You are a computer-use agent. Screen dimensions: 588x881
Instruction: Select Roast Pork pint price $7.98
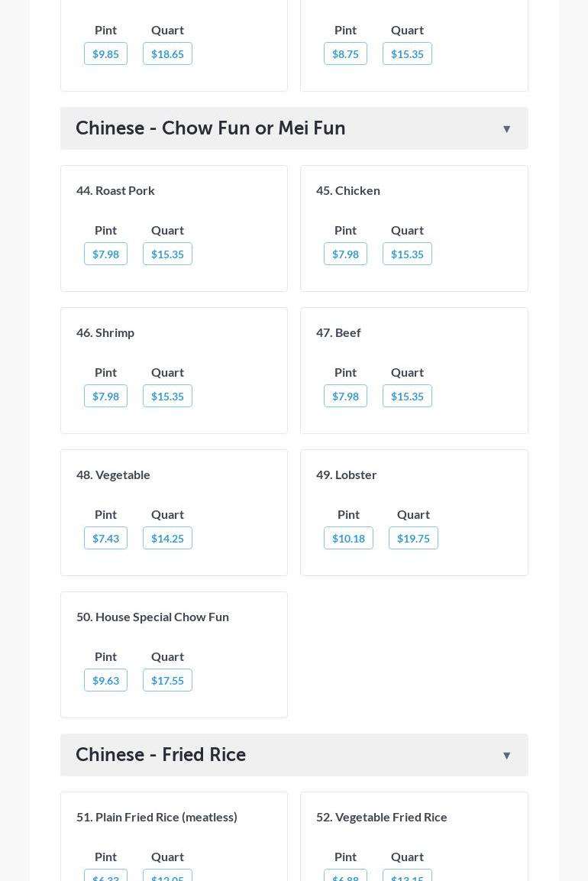coord(105,254)
